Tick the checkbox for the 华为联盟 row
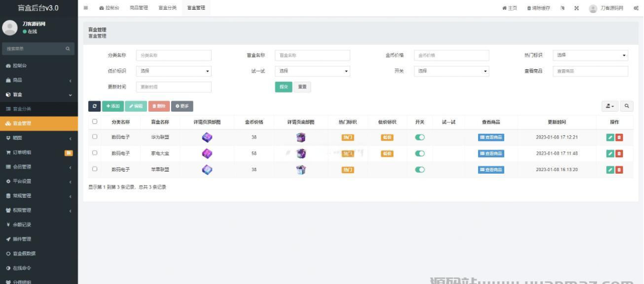The image size is (644, 284). click(95, 136)
